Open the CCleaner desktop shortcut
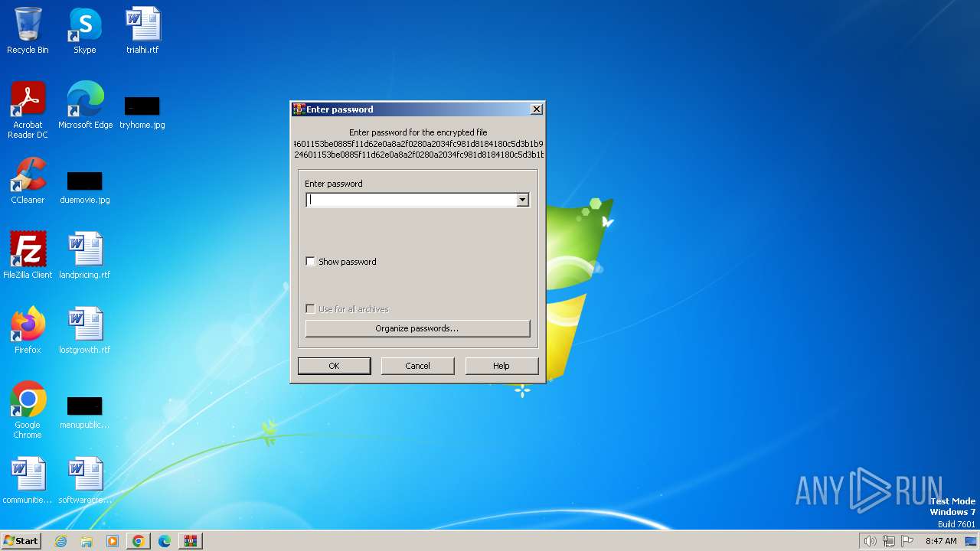The height and width of the screenshot is (551, 980). click(28, 180)
